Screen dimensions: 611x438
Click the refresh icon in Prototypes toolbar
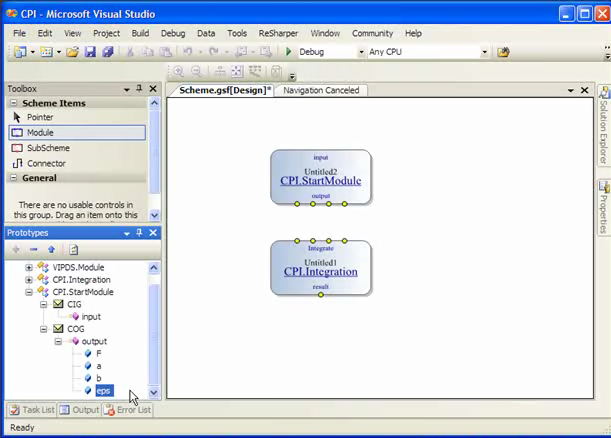coord(74,249)
